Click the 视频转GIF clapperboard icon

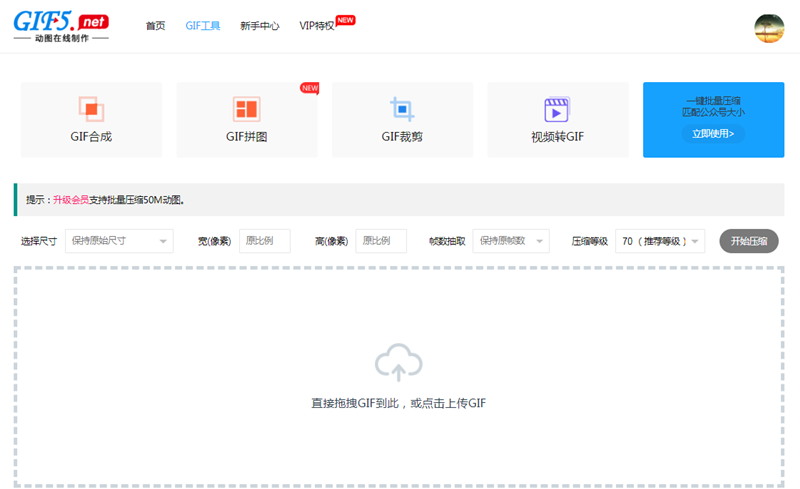[557, 109]
